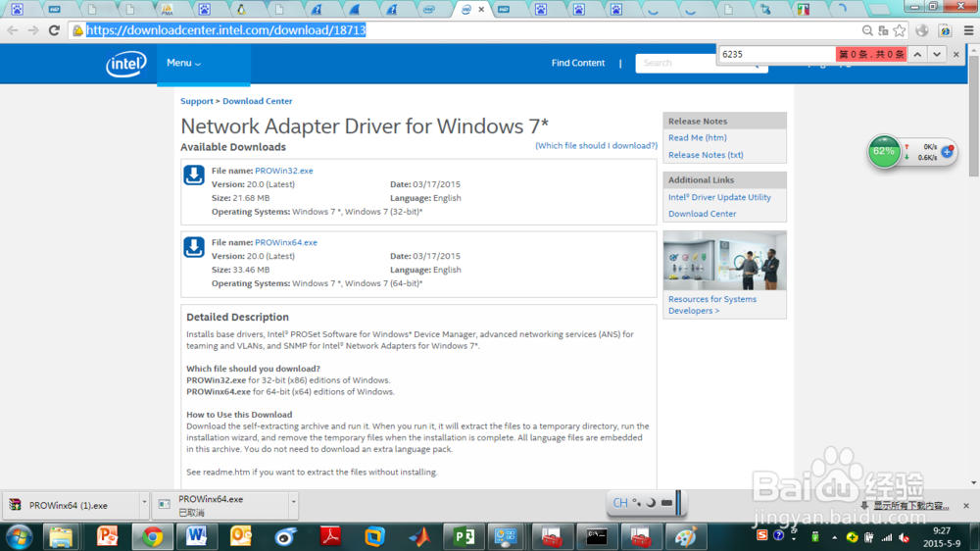Viewport: 980px width, 551px height.
Task: Click 'Release Notes' panel heading
Action: [698, 122]
